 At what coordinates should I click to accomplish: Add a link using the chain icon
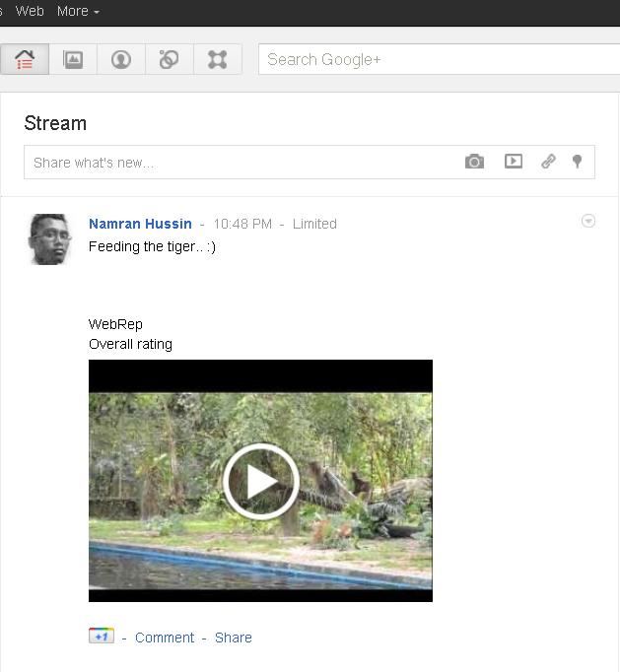(x=548, y=162)
